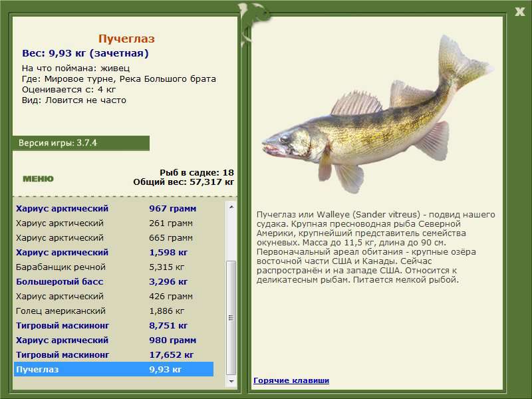Screen dimensions: 532x399
Task: Click the walleye description paragraph
Action: 376,247
